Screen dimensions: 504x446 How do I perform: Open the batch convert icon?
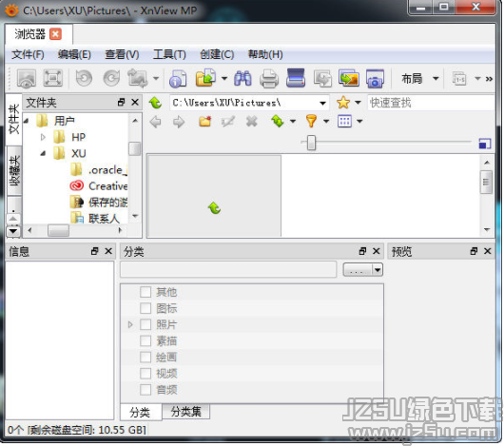pyautogui.click(x=322, y=78)
